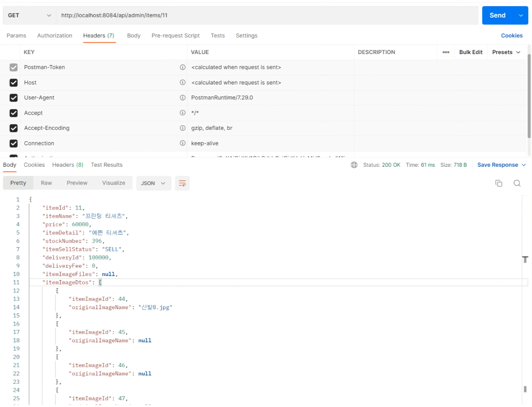The image size is (532, 407).
Task: Click the info icon beside User-Agent header
Action: (x=183, y=98)
